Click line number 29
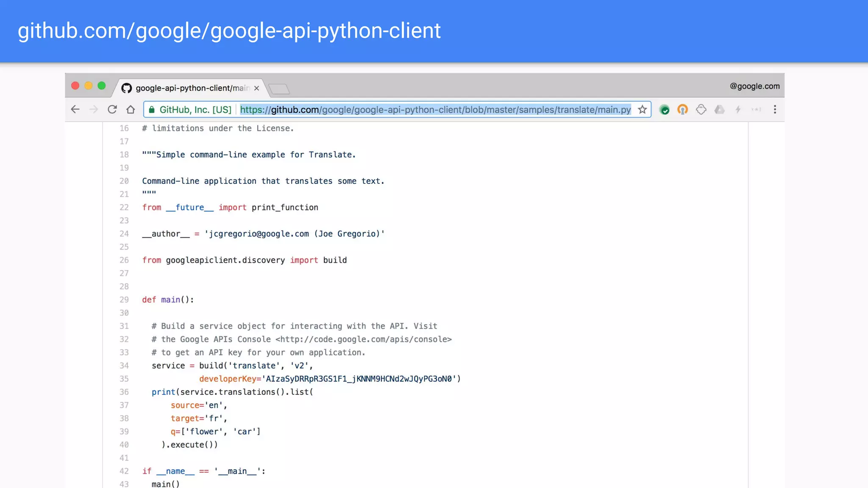This screenshot has width=868, height=488. [x=124, y=300]
